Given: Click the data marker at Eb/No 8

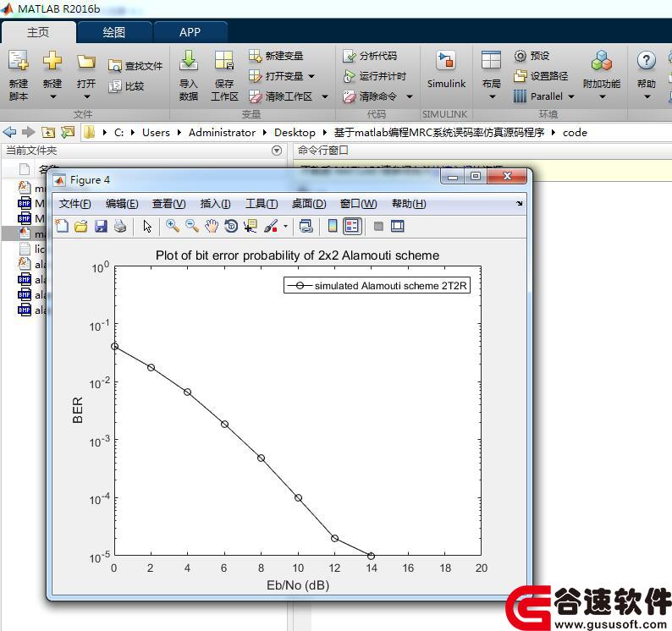Looking at the screenshot, I should 261,458.
